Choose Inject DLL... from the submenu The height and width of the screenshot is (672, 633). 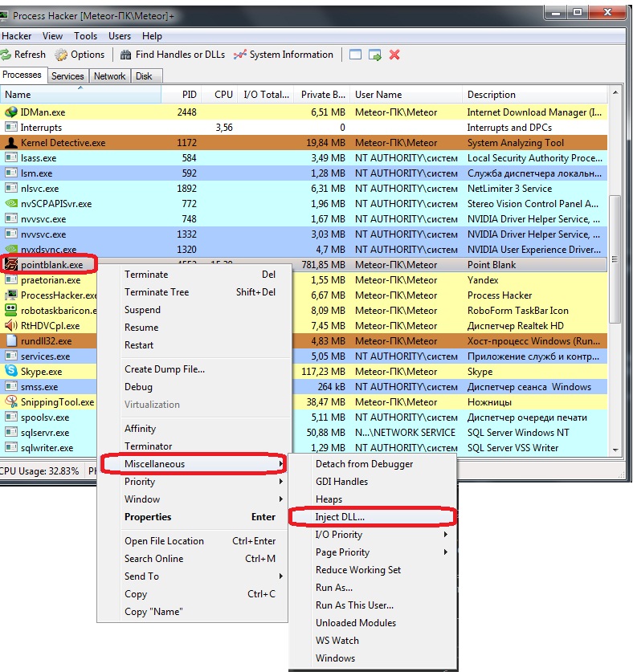pyautogui.click(x=340, y=517)
